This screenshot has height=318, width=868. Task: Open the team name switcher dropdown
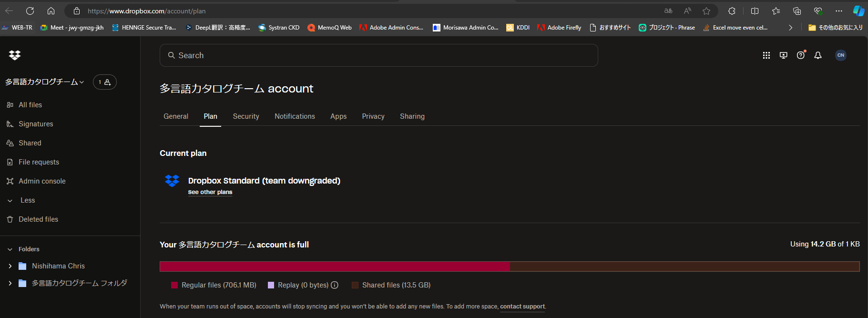tap(44, 82)
